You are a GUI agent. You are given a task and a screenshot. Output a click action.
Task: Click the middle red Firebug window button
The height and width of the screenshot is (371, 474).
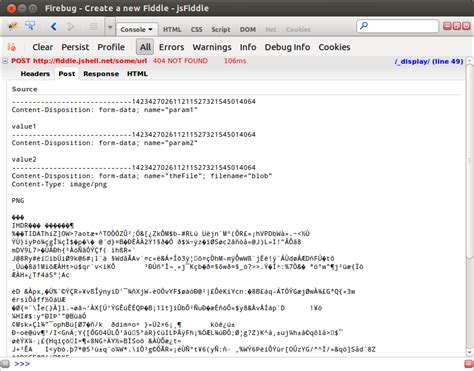click(457, 26)
